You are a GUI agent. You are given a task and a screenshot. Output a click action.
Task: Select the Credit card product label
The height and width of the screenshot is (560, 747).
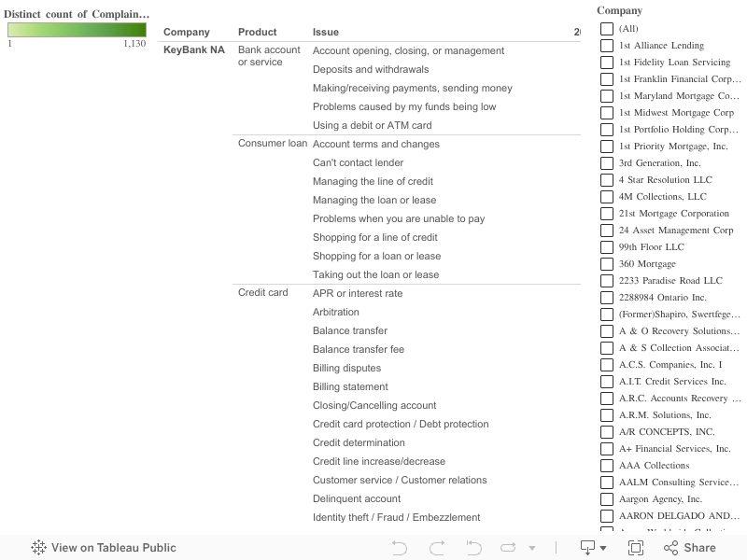[263, 292]
